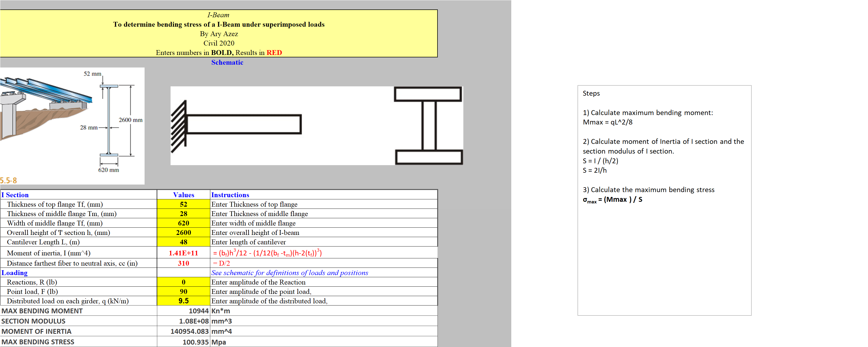Viewport: 868px width, 347px height.
Task: Select the flange width value 620
Action: click(x=183, y=223)
